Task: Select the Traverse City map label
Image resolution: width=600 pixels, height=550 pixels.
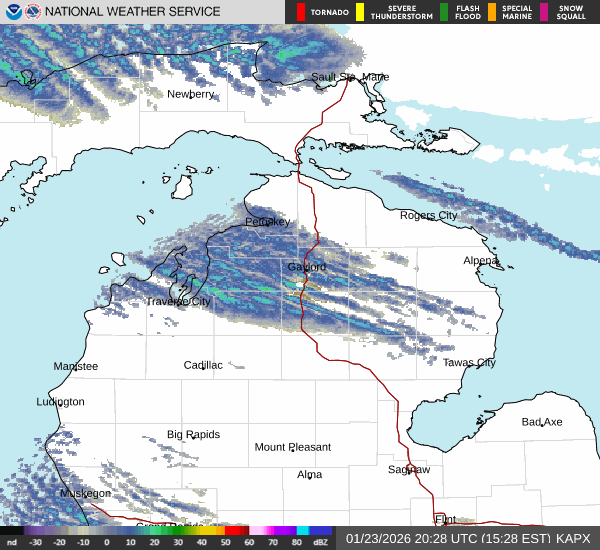Action: (179, 301)
